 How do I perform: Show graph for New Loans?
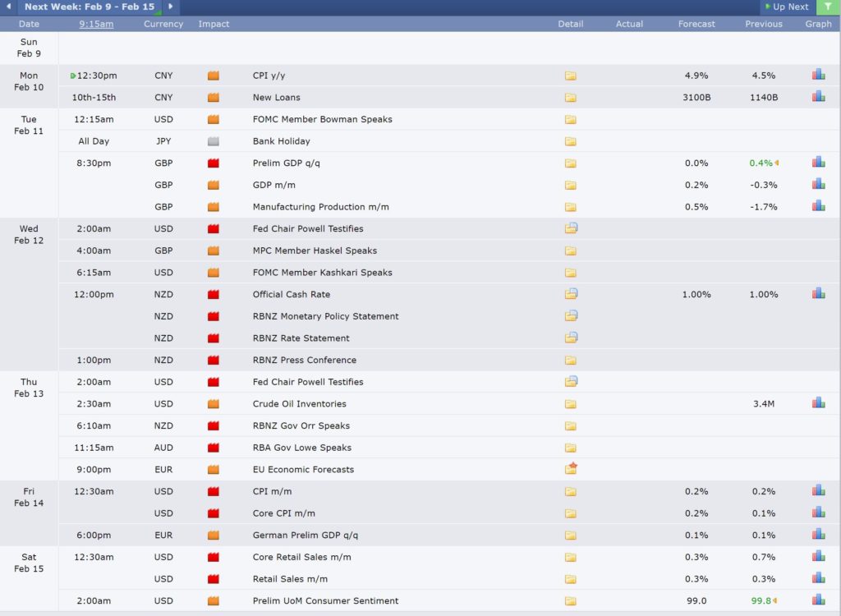point(819,97)
